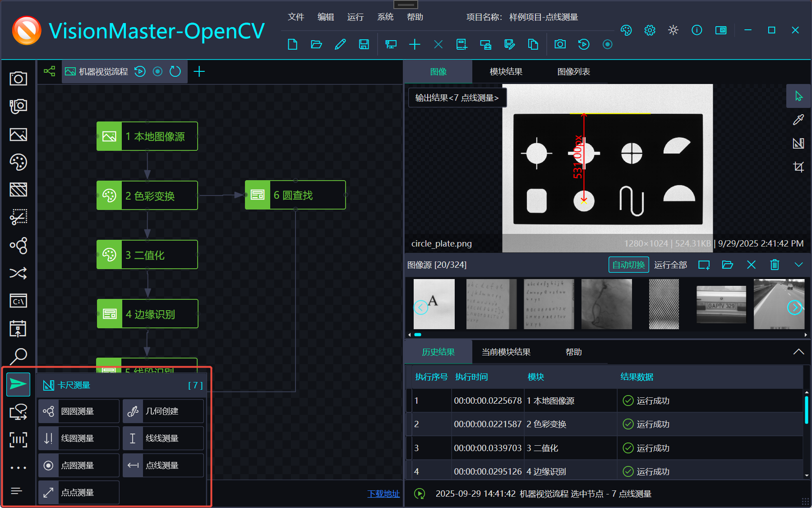Select the crop tool in image panel
Viewport: 812px width, 508px height.
(798, 167)
